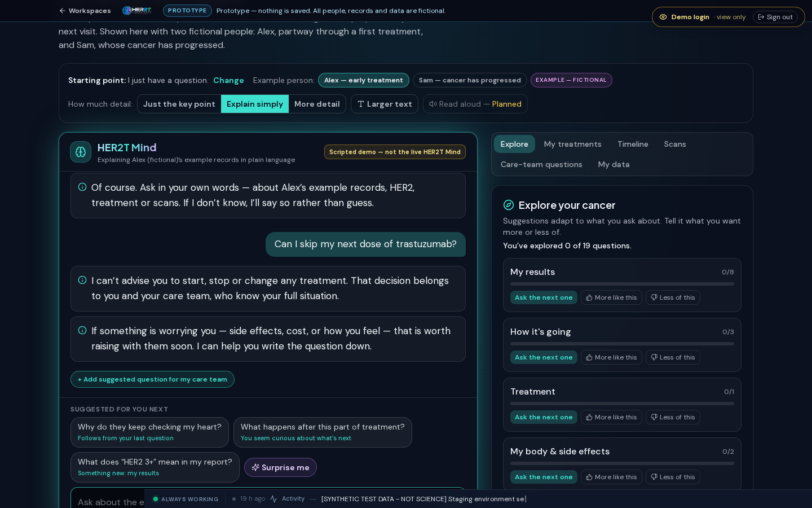Click the HER2T Mind brain icon
This screenshot has width=812, height=508.
pos(81,152)
